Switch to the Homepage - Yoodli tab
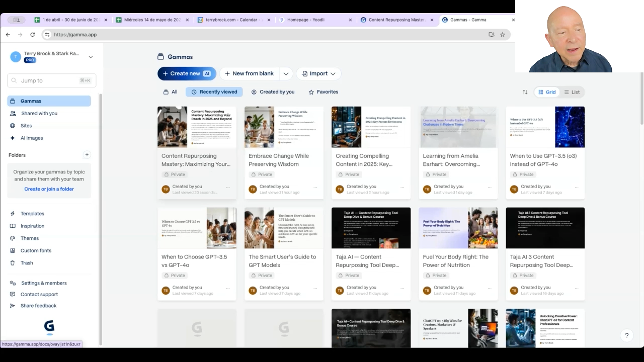This screenshot has width=644, height=362. coord(315,20)
